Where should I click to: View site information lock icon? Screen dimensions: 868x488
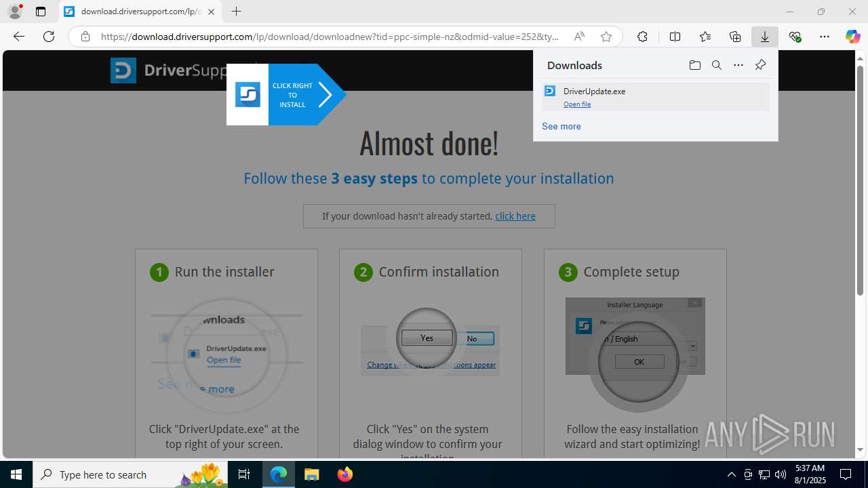point(85,37)
